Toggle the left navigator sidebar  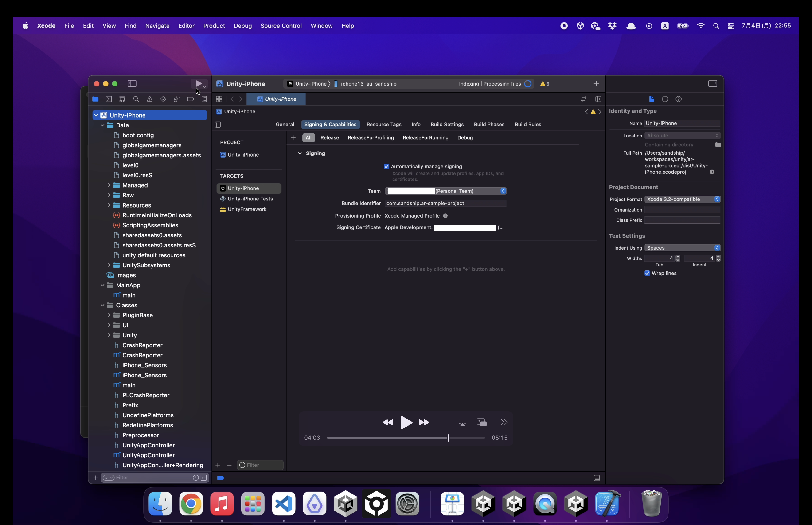[132, 84]
